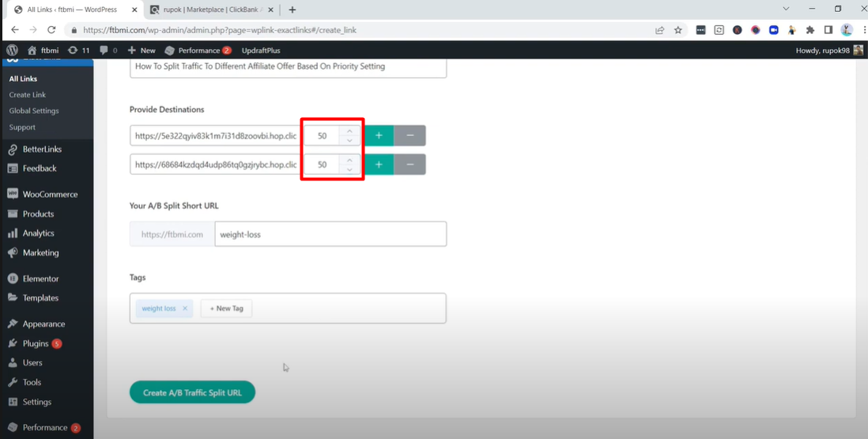Viewport: 868px width, 439px height.
Task: Open the Howdy, rupok98 profile menu
Action: click(x=829, y=50)
